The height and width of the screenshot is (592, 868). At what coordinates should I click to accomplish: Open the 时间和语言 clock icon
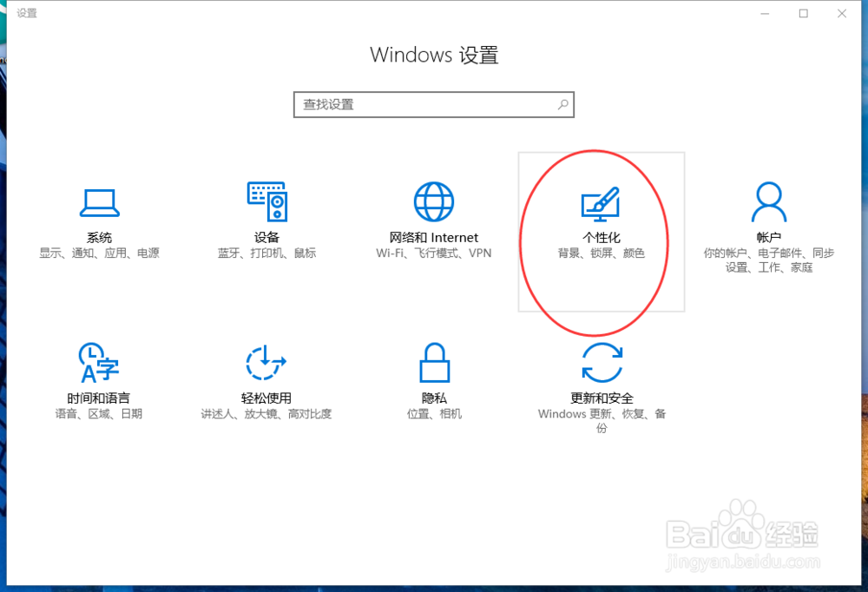[99, 363]
